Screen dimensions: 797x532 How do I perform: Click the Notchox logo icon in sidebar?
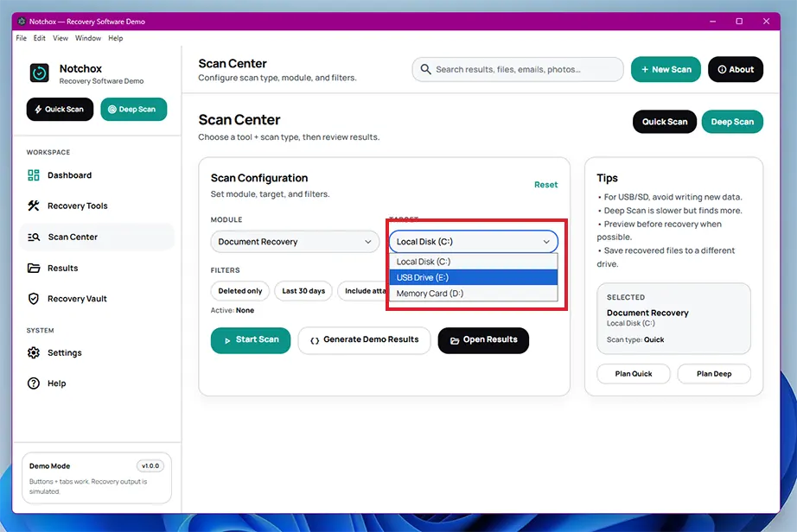point(39,73)
